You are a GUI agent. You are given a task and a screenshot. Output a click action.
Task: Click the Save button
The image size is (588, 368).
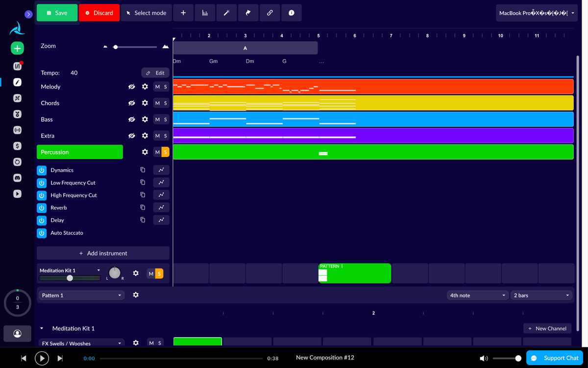(x=57, y=13)
